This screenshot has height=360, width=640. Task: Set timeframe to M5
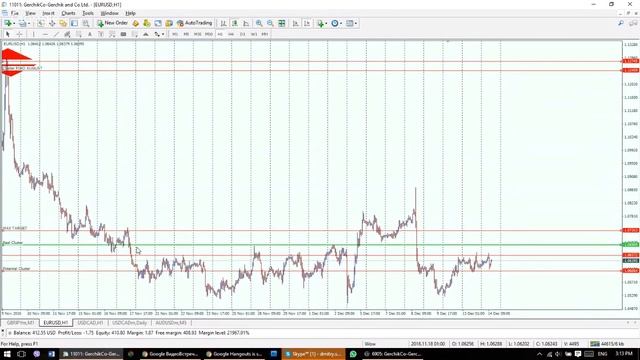(x=186, y=34)
